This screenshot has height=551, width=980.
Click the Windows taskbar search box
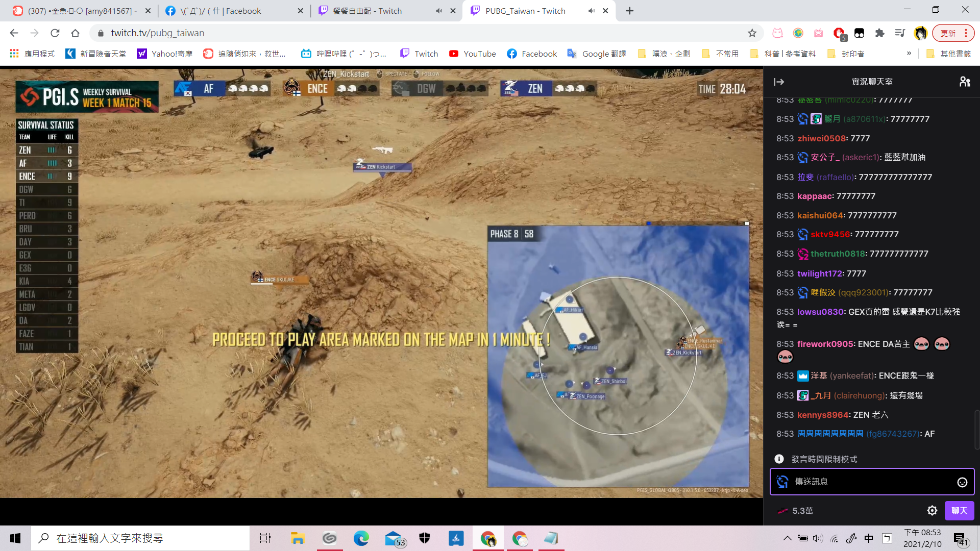140,538
